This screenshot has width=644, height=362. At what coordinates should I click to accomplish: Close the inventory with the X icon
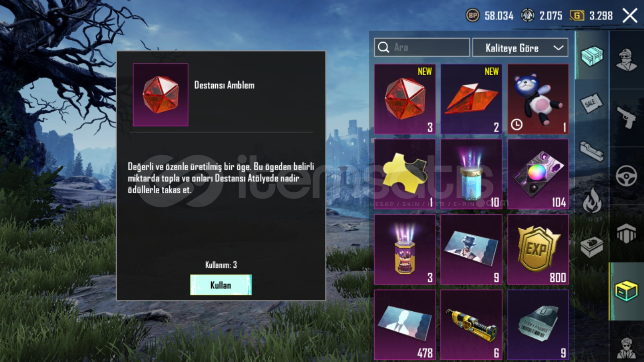[630, 16]
